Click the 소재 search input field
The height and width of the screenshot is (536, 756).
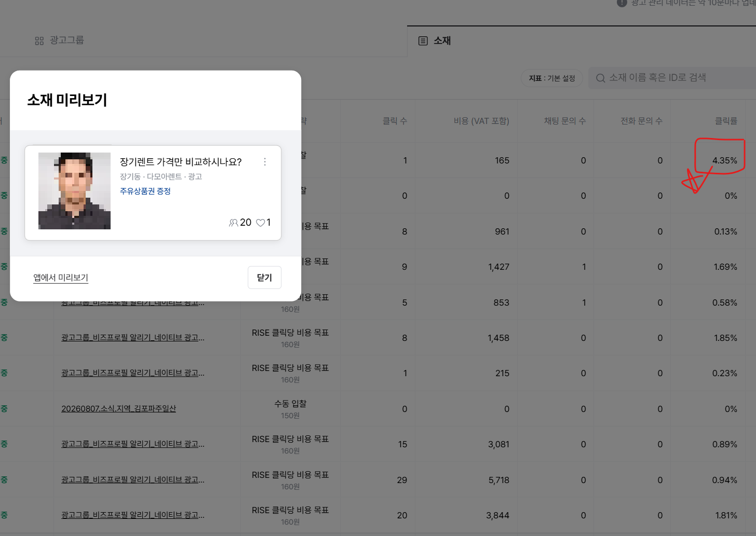(672, 78)
